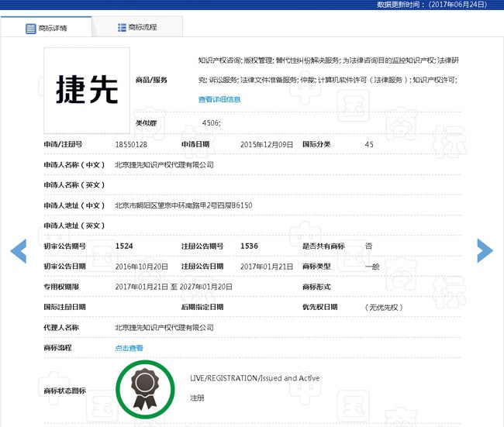Click the green registration status badge icon

[x=145, y=389]
